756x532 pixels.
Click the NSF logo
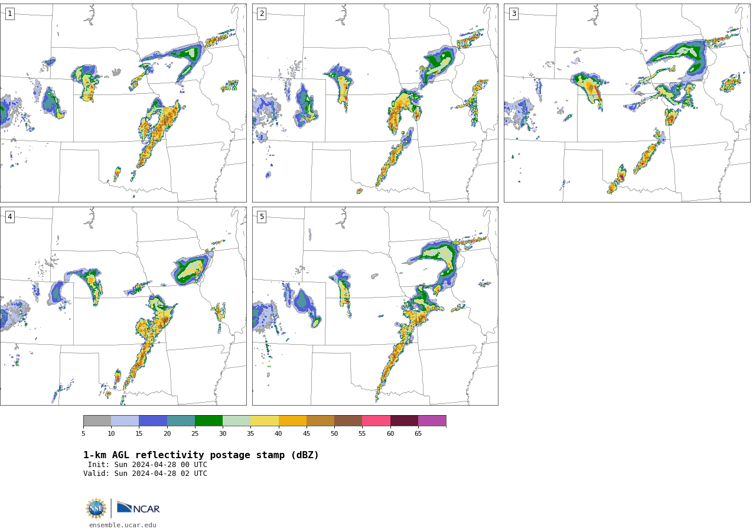pyautogui.click(x=96, y=508)
